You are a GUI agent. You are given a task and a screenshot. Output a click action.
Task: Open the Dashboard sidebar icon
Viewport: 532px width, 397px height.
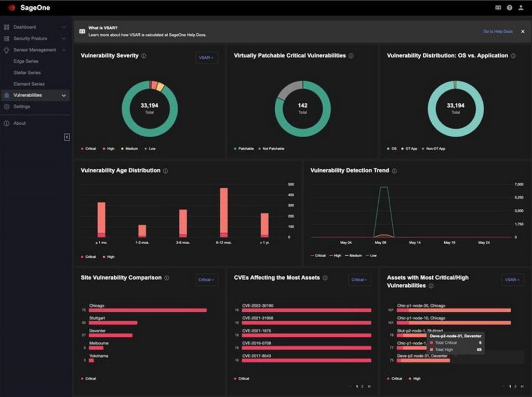[6, 27]
